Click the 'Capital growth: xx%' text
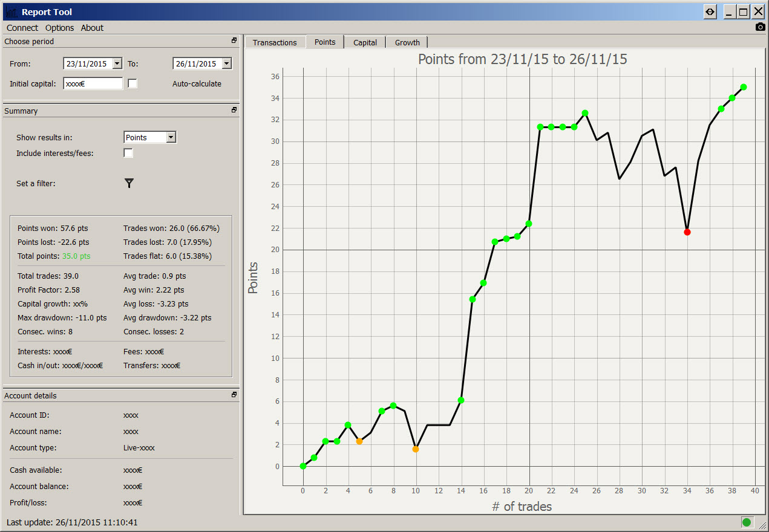The image size is (769, 532). click(x=53, y=304)
